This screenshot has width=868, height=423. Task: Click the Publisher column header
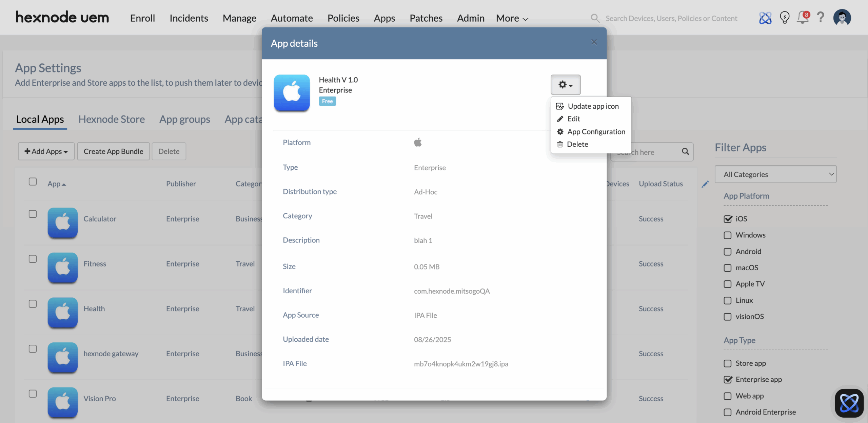[181, 184]
